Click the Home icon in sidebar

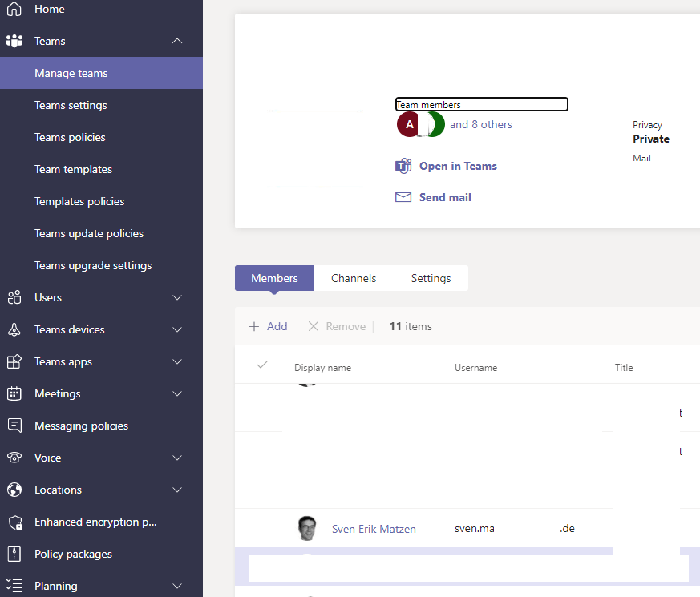(14, 9)
